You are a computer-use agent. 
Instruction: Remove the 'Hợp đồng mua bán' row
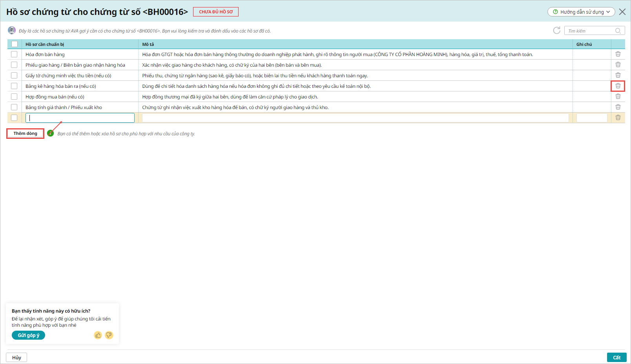(x=618, y=96)
